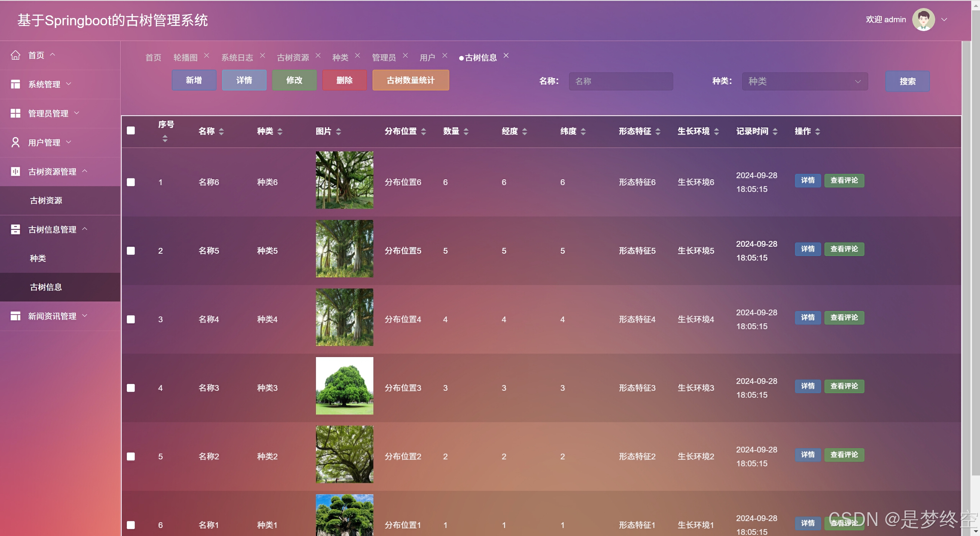
Task: Open 古树资源 submenu item in sidebar
Action: tap(60, 200)
